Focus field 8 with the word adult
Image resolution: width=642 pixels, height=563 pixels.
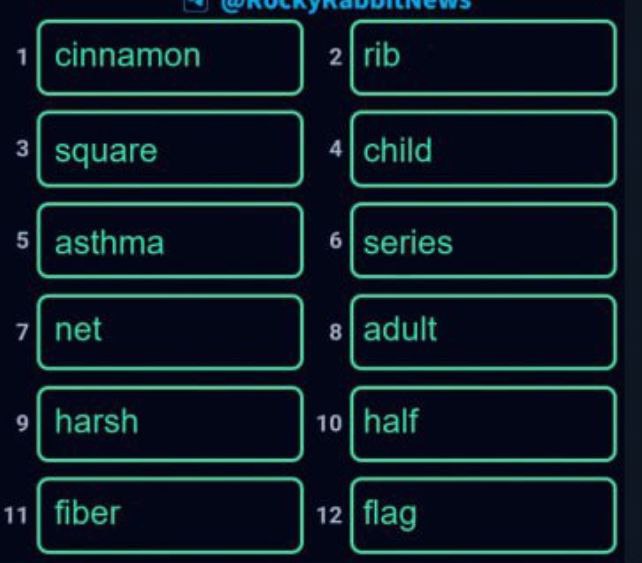[x=483, y=332]
